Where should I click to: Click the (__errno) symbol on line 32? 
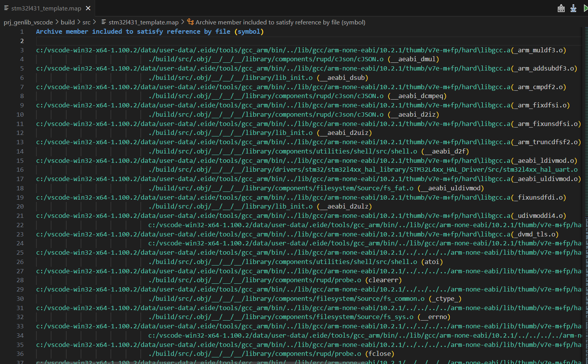coord(434,317)
